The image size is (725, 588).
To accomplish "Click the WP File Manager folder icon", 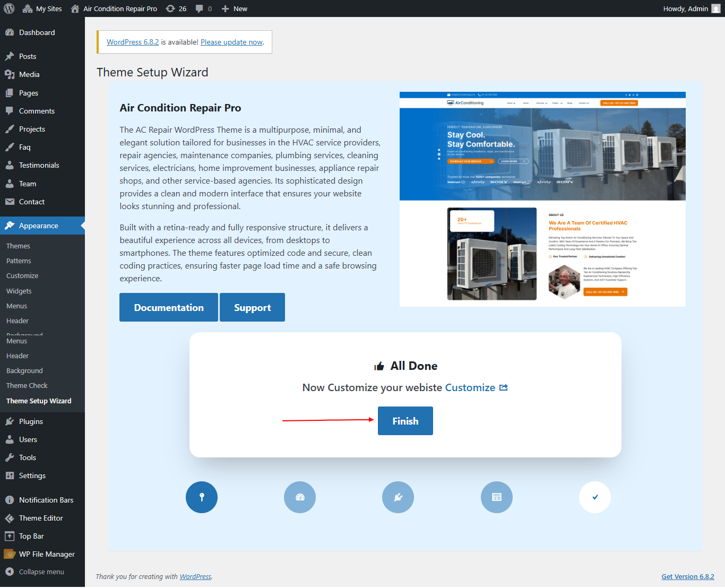I will (10, 554).
